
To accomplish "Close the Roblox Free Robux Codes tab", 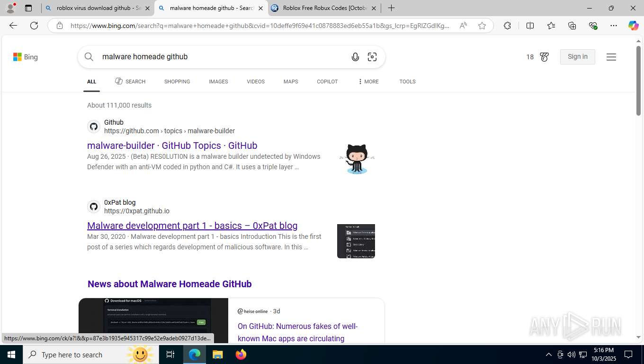I will [x=374, y=8].
